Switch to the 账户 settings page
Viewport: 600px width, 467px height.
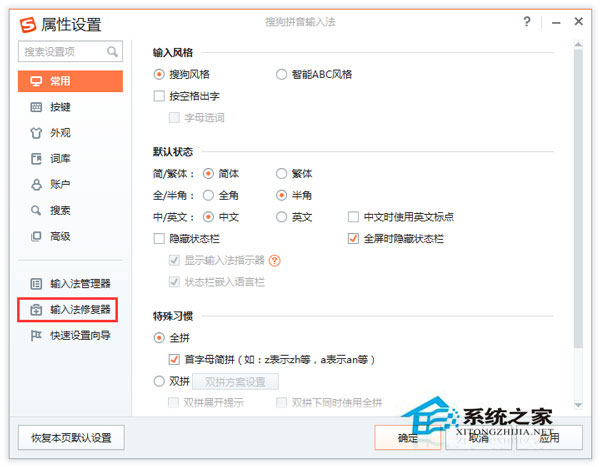[70, 185]
